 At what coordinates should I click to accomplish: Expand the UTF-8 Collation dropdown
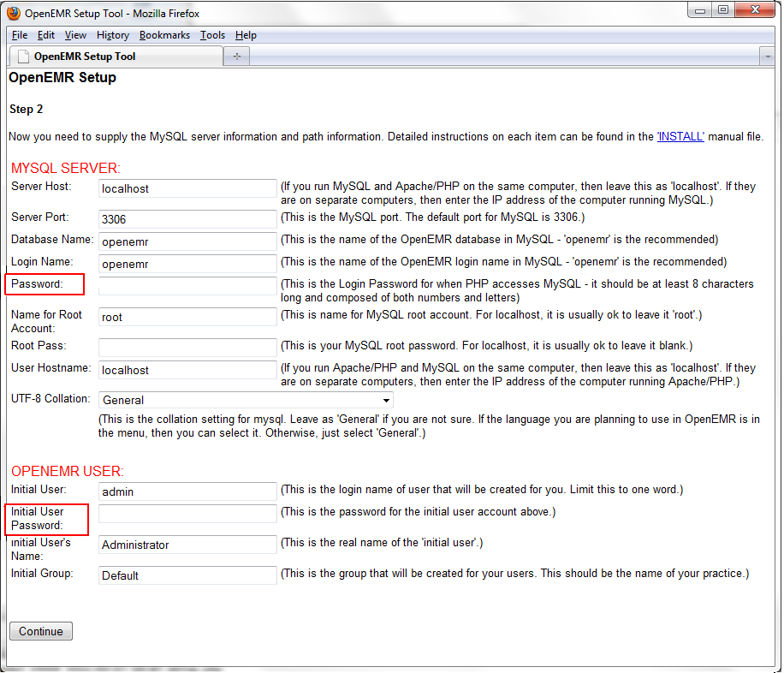[x=246, y=400]
